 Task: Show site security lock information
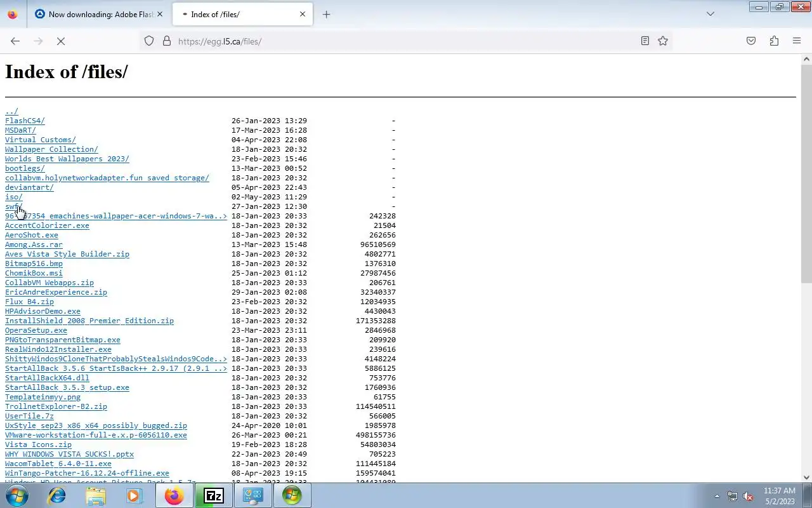[x=167, y=41]
